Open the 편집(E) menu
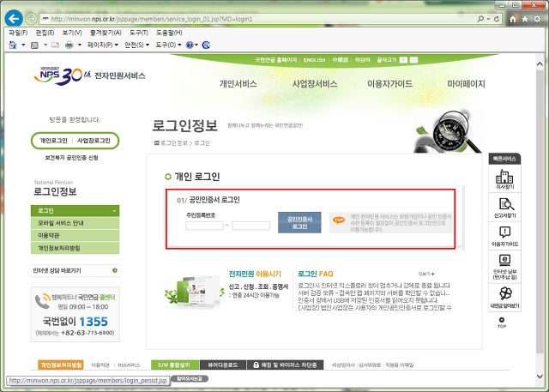The width and height of the screenshot is (549, 392). coord(45,33)
